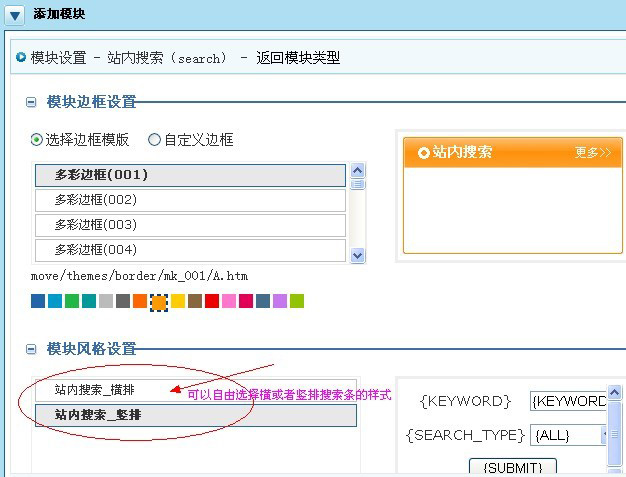Collapse the 添加模块 panel arrow

click(x=15, y=16)
